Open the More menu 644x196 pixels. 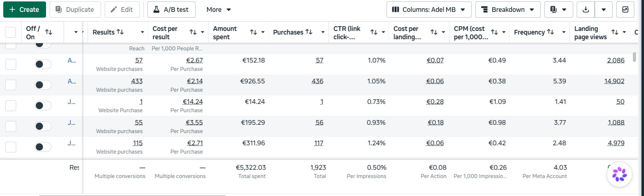point(219,10)
